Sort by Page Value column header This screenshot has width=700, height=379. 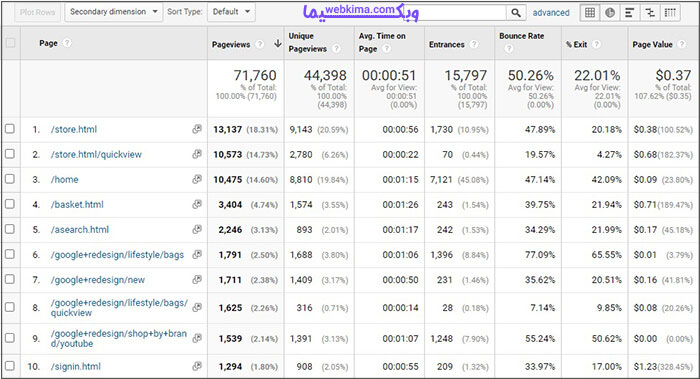(652, 45)
